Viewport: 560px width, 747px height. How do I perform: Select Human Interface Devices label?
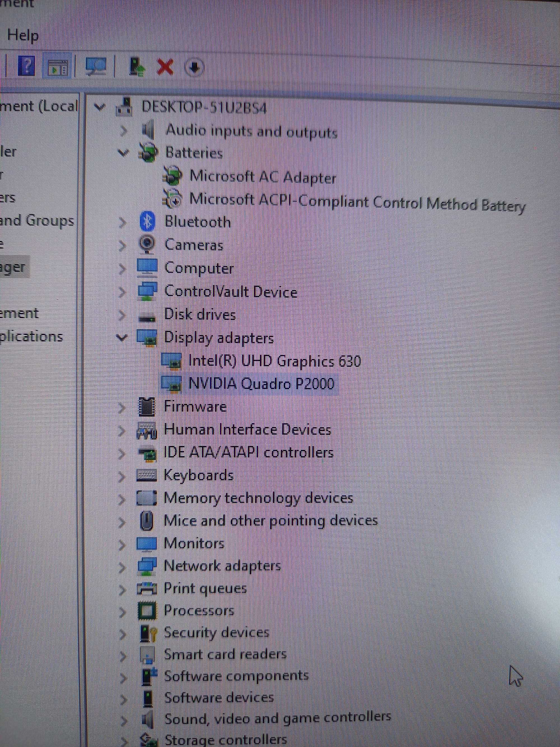tap(248, 430)
